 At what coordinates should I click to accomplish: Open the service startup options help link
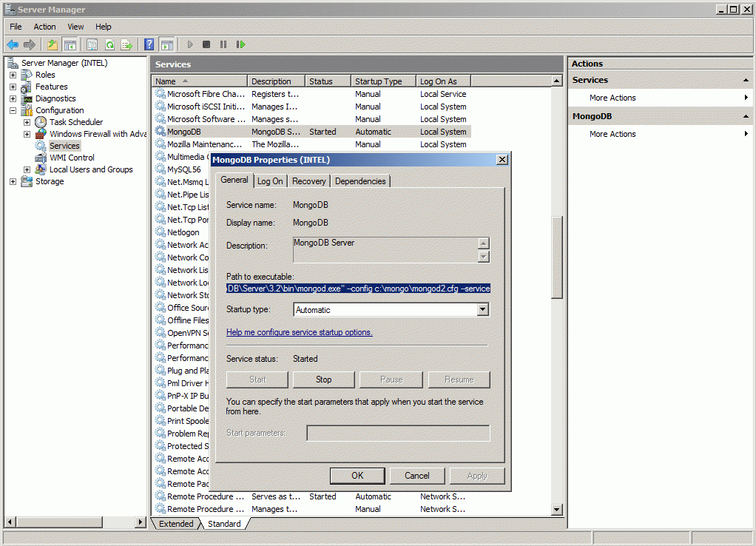click(300, 332)
